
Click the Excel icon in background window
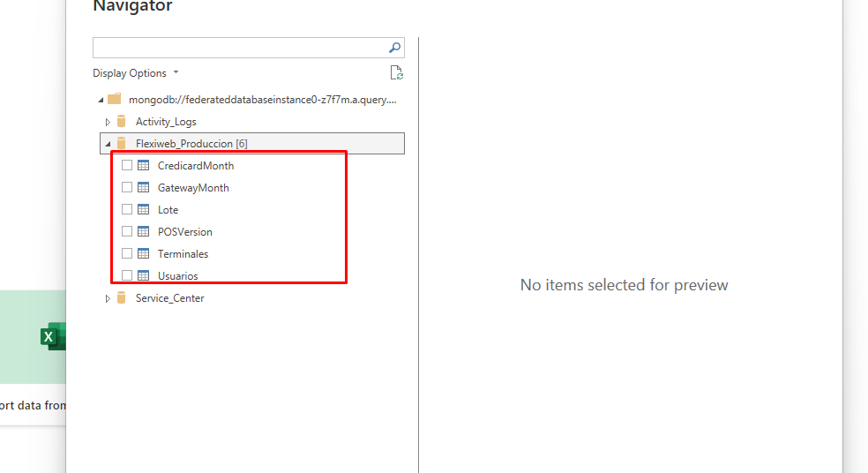pyautogui.click(x=53, y=336)
